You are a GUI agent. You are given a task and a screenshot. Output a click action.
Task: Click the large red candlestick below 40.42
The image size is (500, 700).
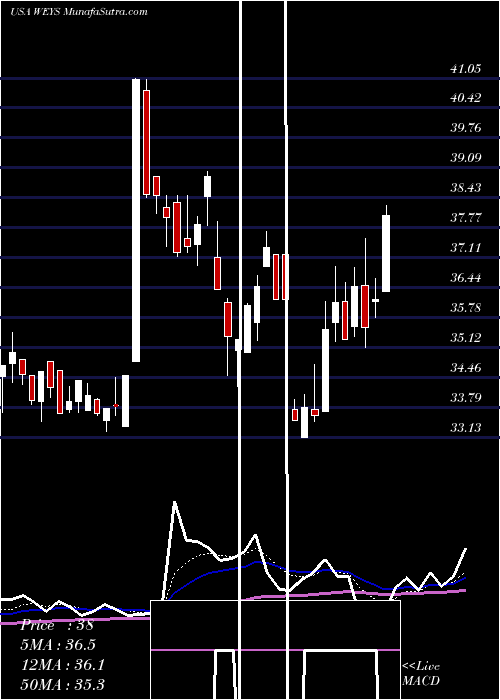point(146,142)
